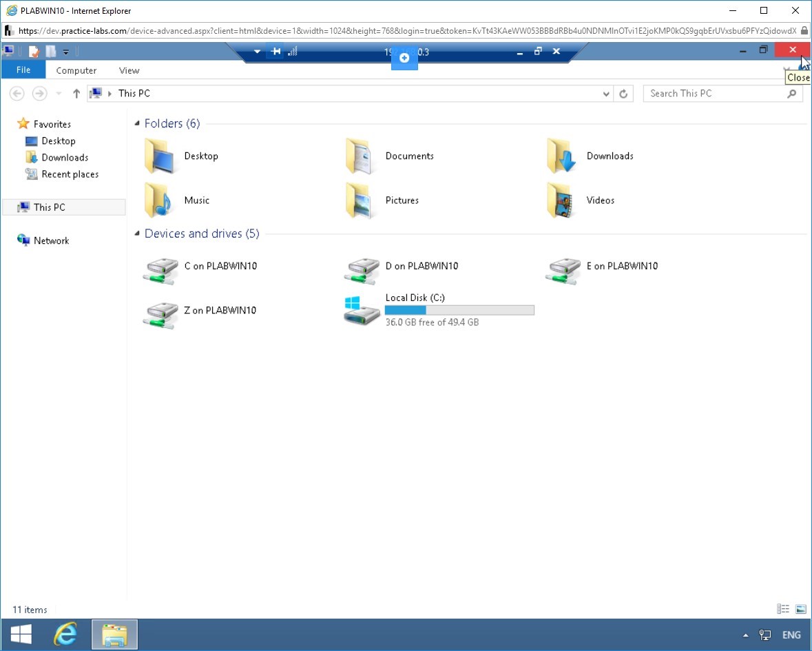Open the View ribbon tab

[129, 70]
